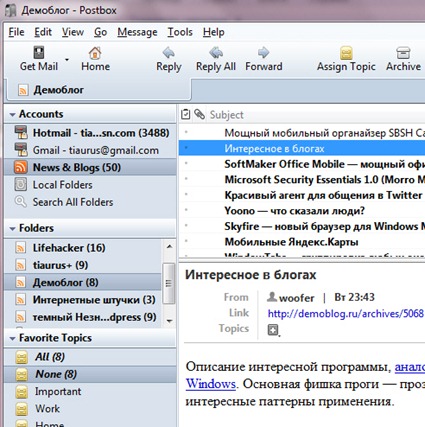Screen dimensions: 425x427
Task: Click the Assign Topic icon
Action: coord(346,53)
